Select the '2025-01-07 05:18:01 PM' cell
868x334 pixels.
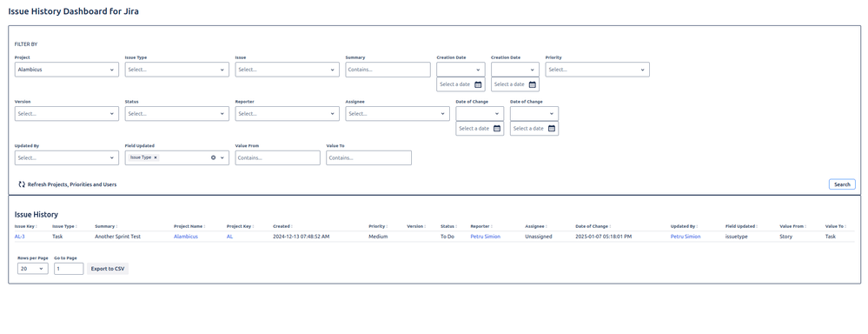coord(603,237)
